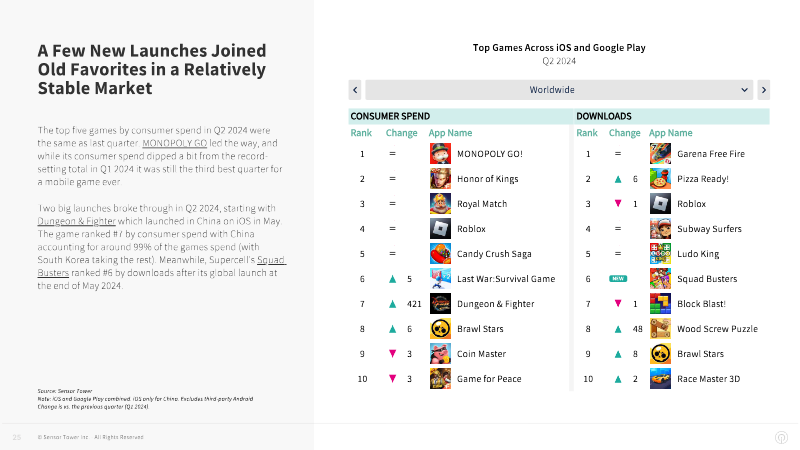
Task: Click the Candy Crush Saga icon
Action: (440, 254)
